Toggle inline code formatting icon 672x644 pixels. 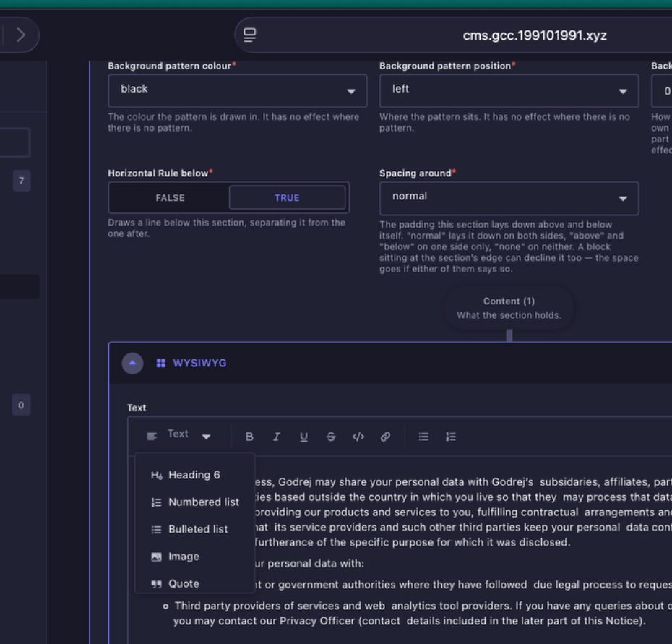point(358,437)
